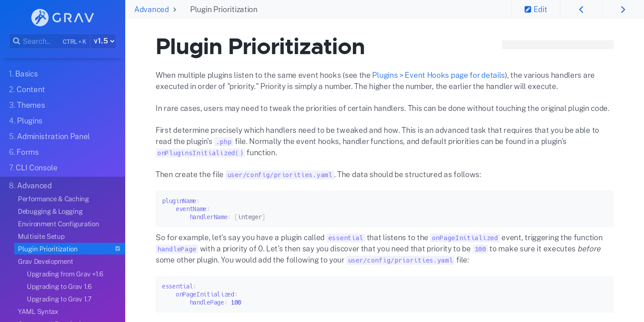This screenshot has width=644, height=322.
Task: Go to previous page using left chevron
Action: [581, 9]
